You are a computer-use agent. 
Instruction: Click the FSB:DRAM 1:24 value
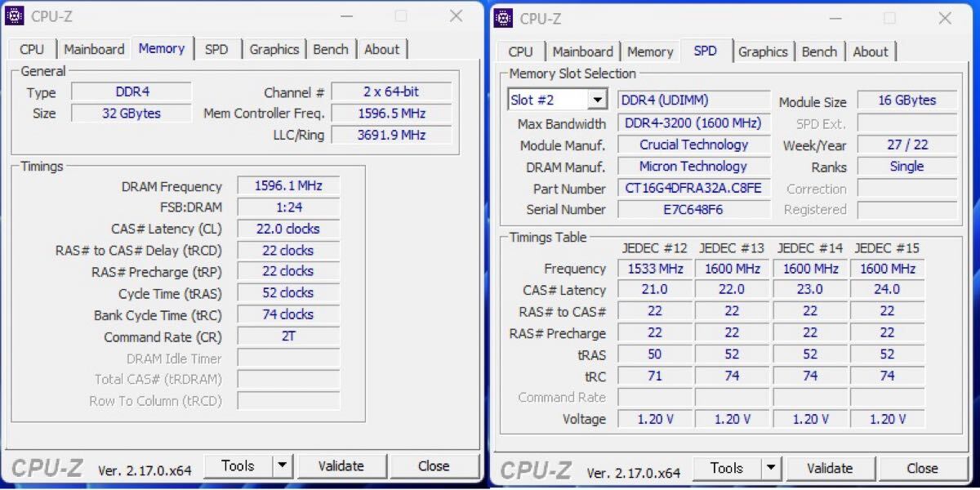288,207
